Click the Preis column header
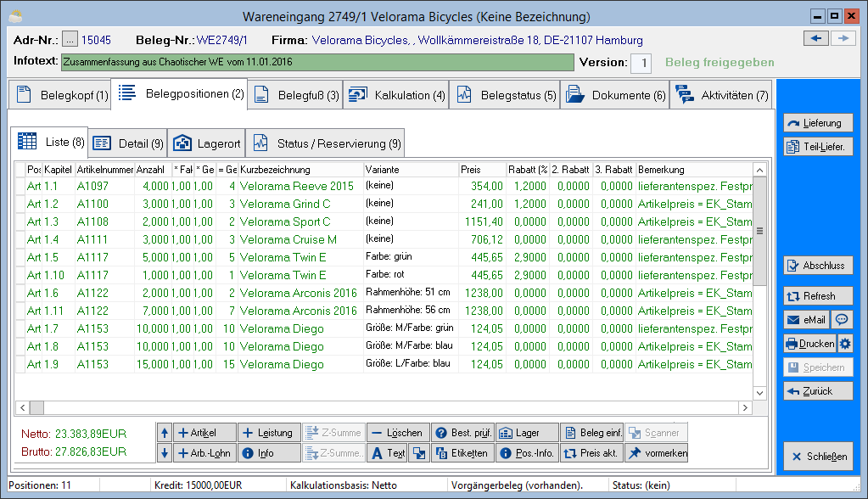The image size is (868, 499). coord(482,170)
